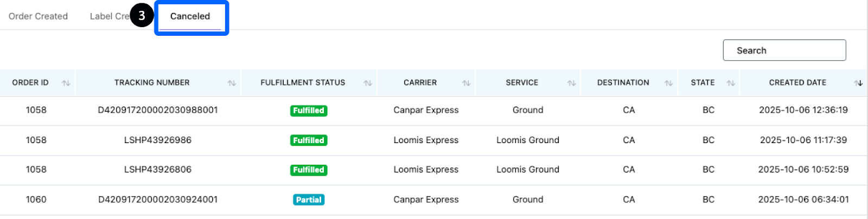Click the Carrier column sort icon

pos(466,83)
